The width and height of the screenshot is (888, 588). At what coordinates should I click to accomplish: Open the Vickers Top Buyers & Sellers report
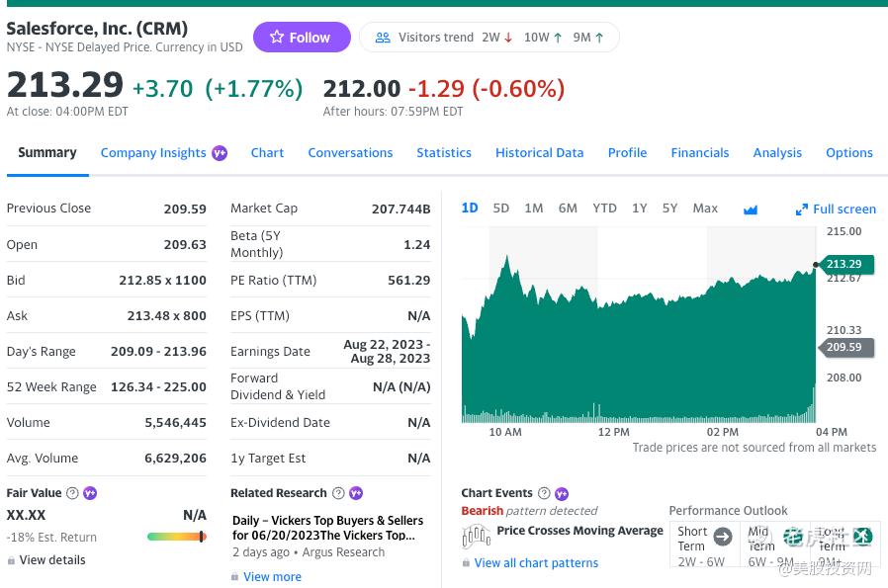(327, 528)
